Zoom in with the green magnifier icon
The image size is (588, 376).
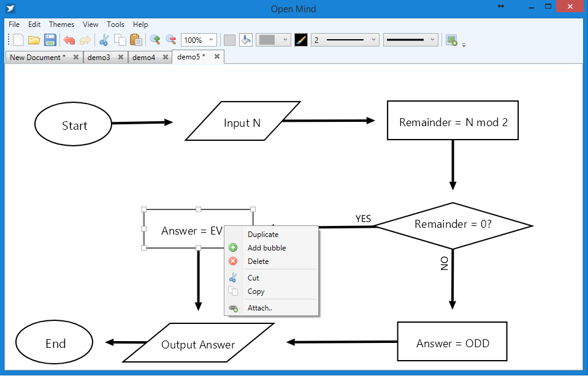click(155, 40)
